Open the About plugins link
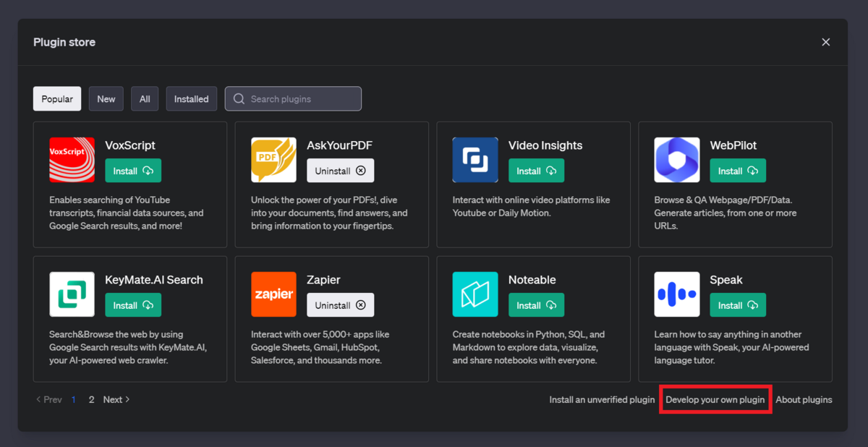 pyautogui.click(x=804, y=399)
